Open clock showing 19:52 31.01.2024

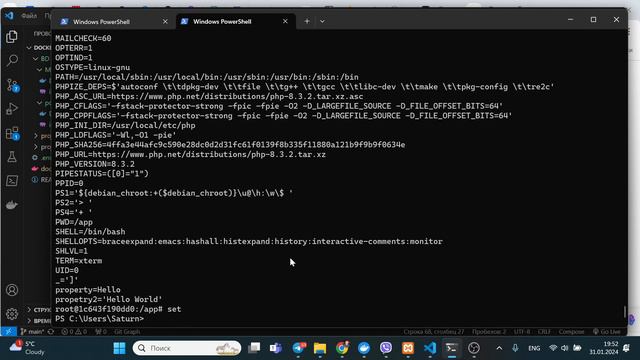tap(604, 348)
